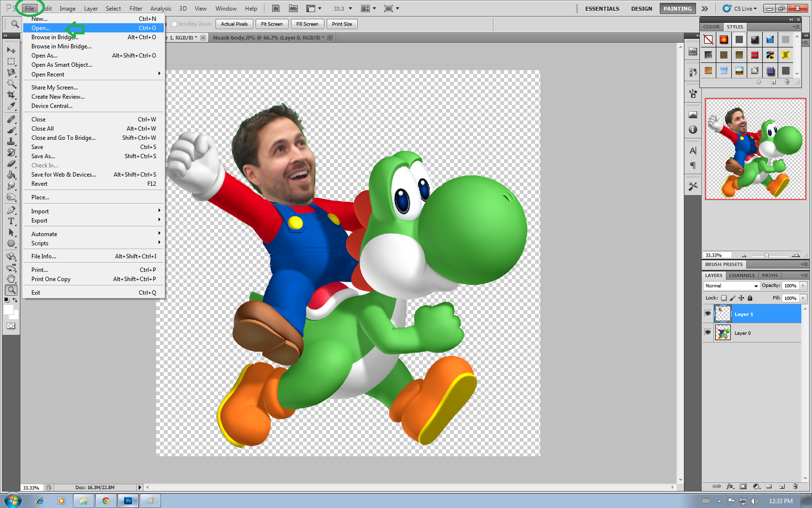Toggle lock transparent pixels
The height and width of the screenshot is (508, 812).
point(724,298)
